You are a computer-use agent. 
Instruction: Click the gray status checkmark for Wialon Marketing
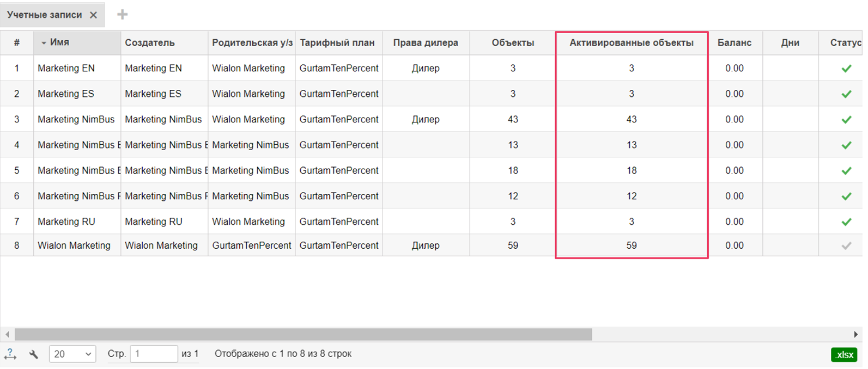(846, 246)
